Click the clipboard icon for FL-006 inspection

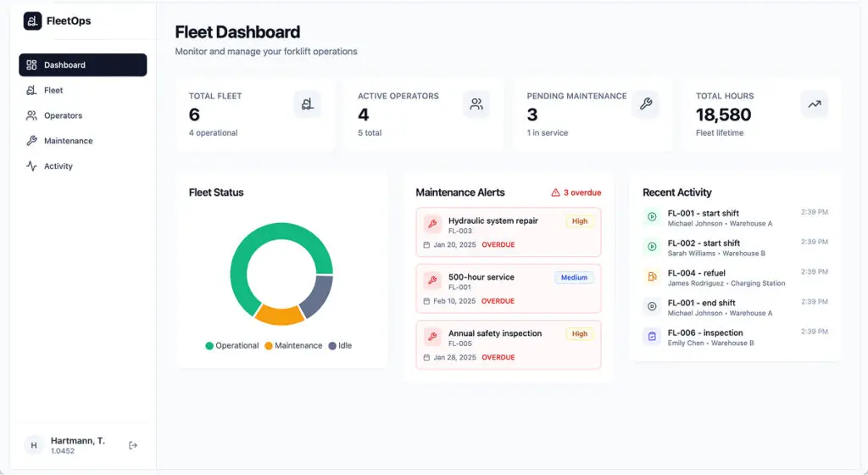click(x=652, y=337)
